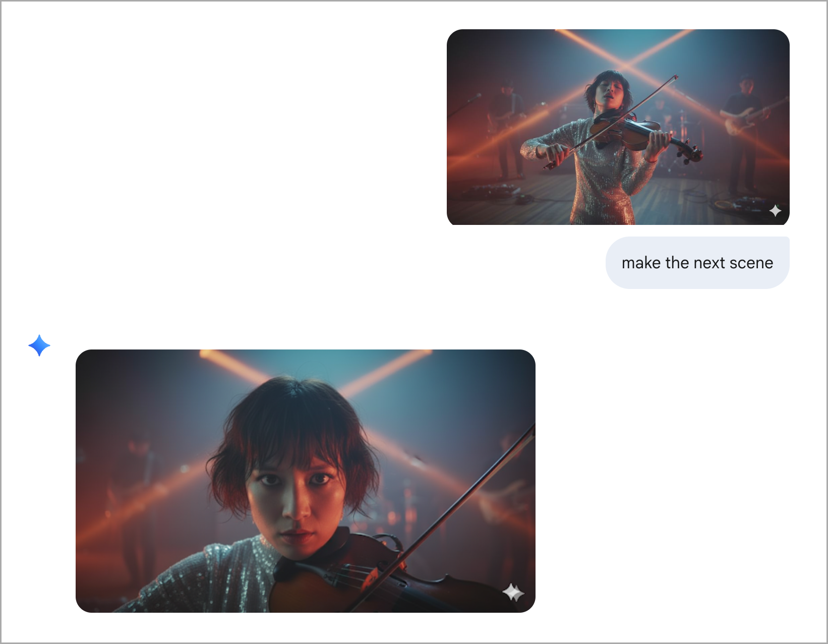Open the generated close-up violinist image
Viewport: 828px width, 644px height.
click(306, 481)
